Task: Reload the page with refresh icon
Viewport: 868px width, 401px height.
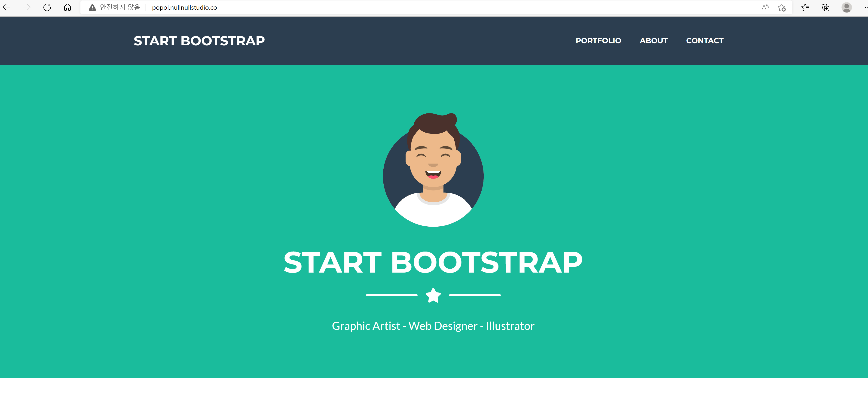Action: click(x=47, y=7)
